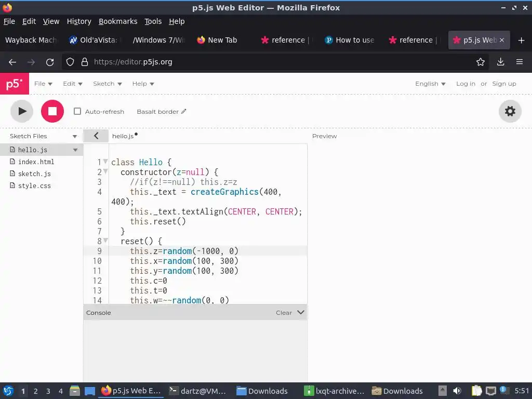Collapse the console with the chevron
Screen dimensions: 532x399
click(x=301, y=312)
